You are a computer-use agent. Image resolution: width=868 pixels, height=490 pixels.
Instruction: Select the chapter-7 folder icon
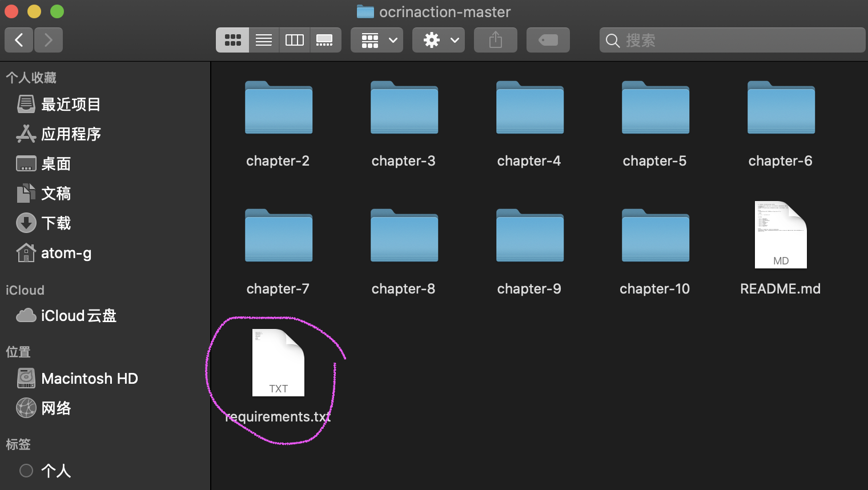pos(279,235)
